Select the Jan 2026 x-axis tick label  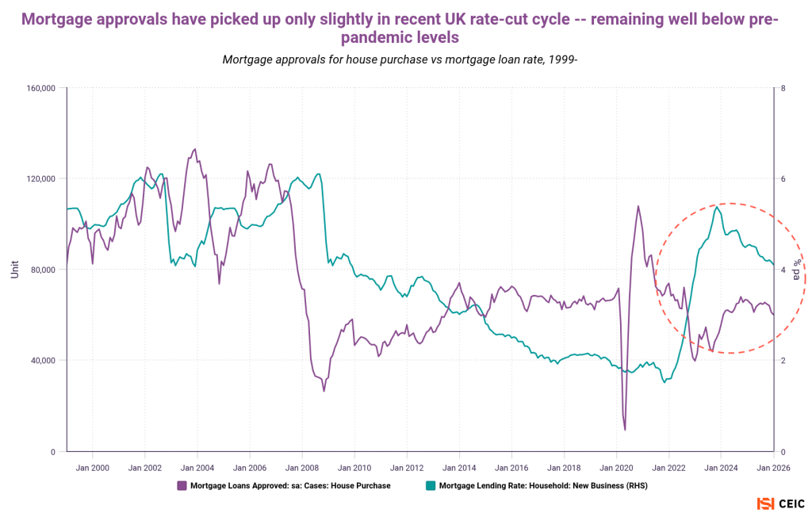click(x=772, y=467)
